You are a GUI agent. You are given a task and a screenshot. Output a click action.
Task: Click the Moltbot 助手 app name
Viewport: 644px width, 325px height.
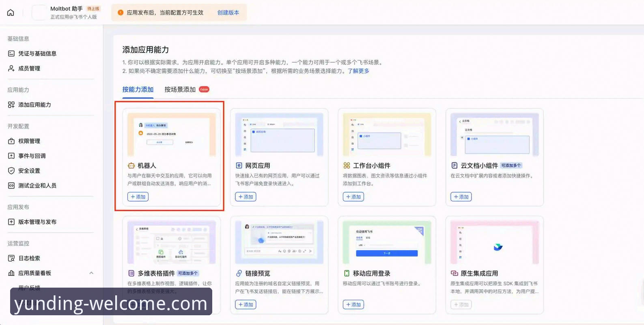[x=67, y=9]
